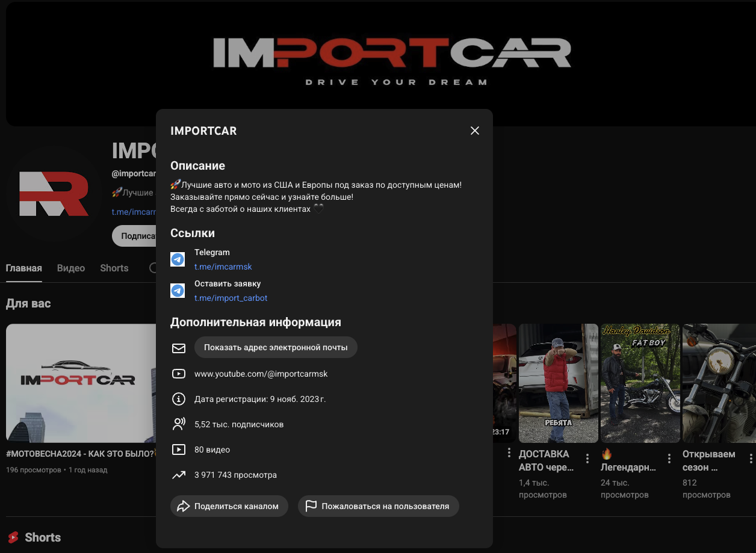Select the Главная tab
This screenshot has height=553, width=756.
coord(24,268)
